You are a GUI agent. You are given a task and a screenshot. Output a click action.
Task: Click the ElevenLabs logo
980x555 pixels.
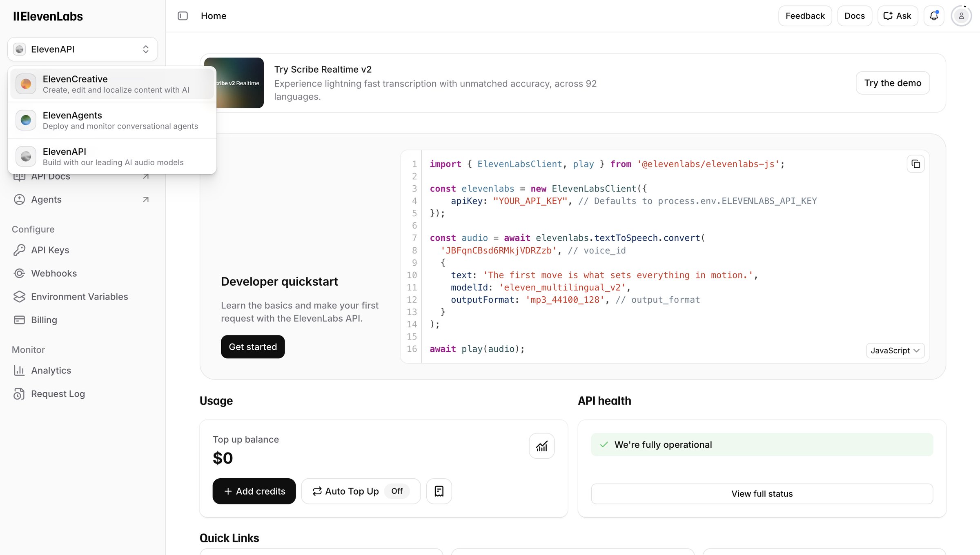click(48, 16)
